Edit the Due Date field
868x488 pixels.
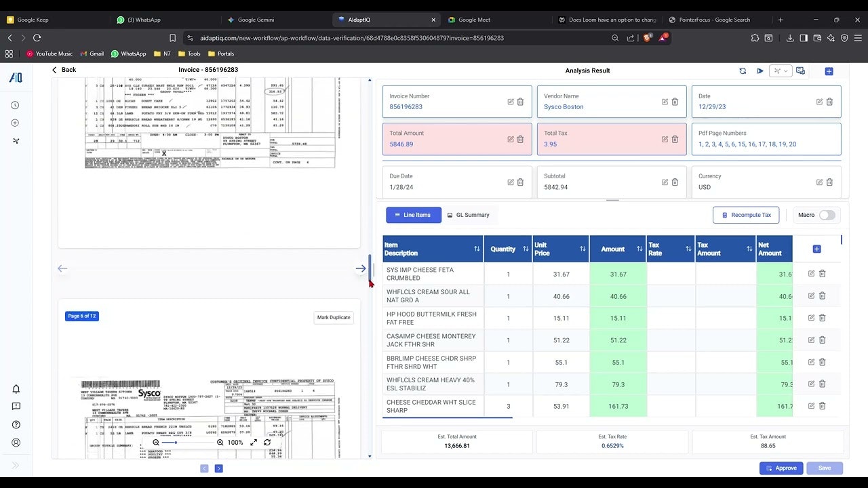tap(511, 182)
